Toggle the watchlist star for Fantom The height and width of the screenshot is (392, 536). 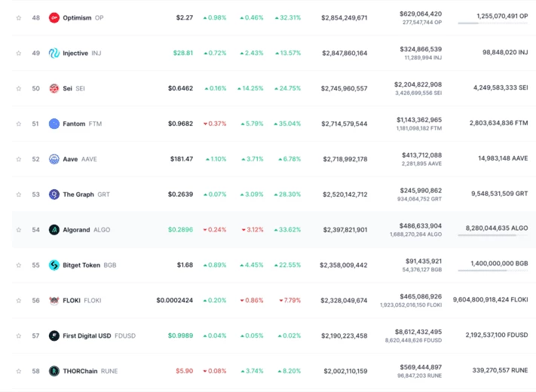pyautogui.click(x=19, y=124)
